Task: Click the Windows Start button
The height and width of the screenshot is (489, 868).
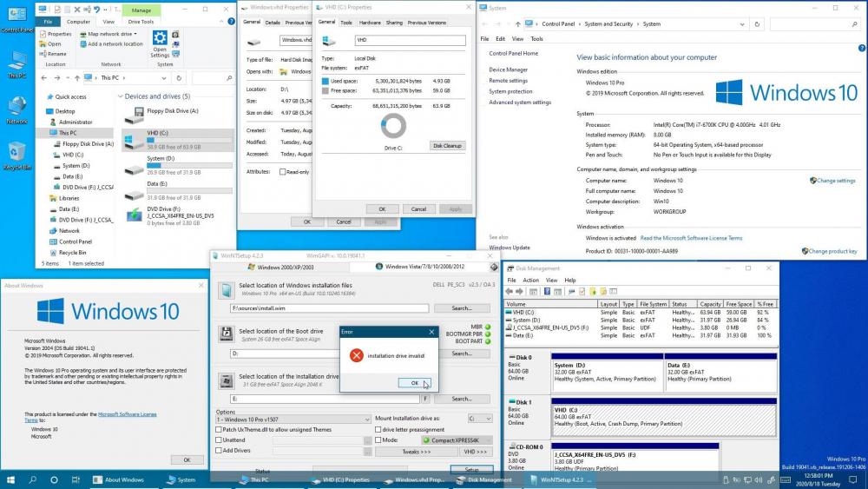Action: tap(11, 479)
